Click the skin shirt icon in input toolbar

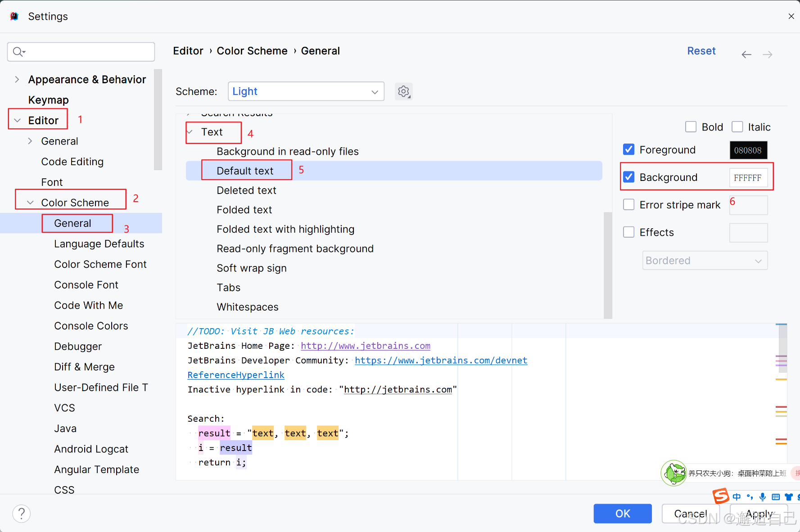[789, 497]
